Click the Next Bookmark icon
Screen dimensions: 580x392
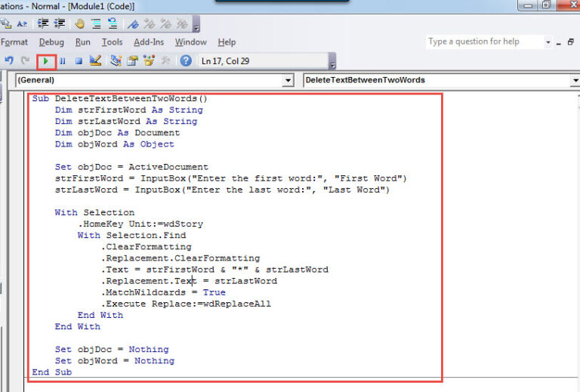(x=150, y=24)
